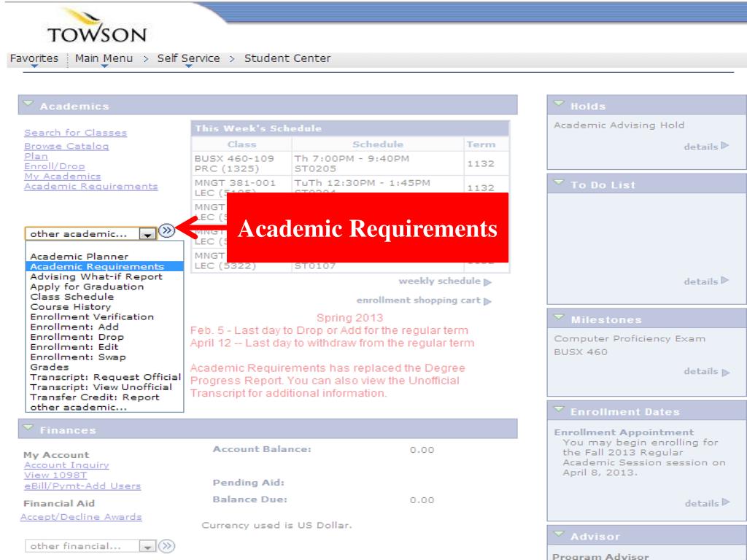The width and height of the screenshot is (747, 560).
Task: Collapse the Milestones panel triangle
Action: tap(560, 317)
